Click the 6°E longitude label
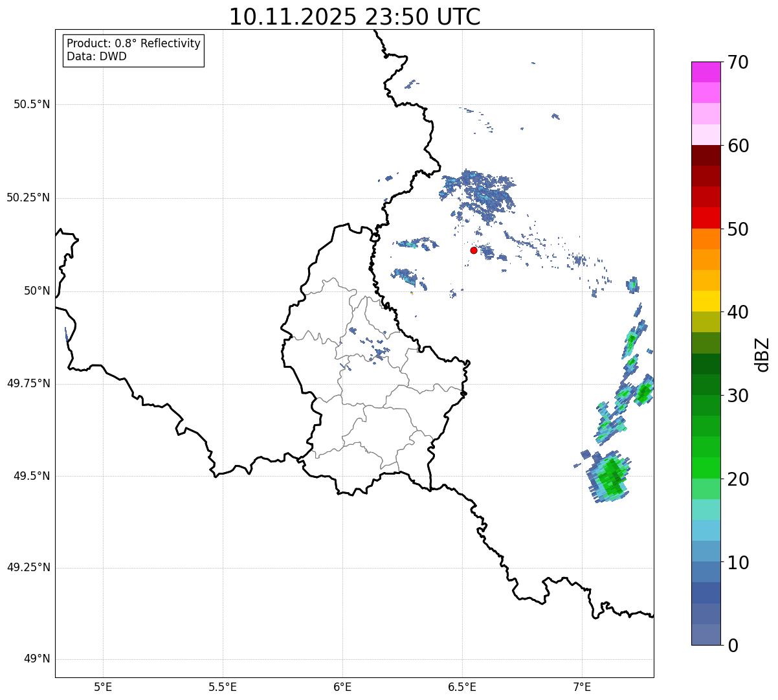778x700 pixels. coord(342,686)
